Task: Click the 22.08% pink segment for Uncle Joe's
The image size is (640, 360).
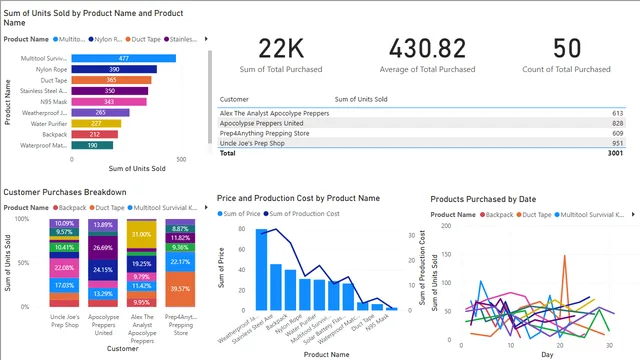Action: [64, 268]
